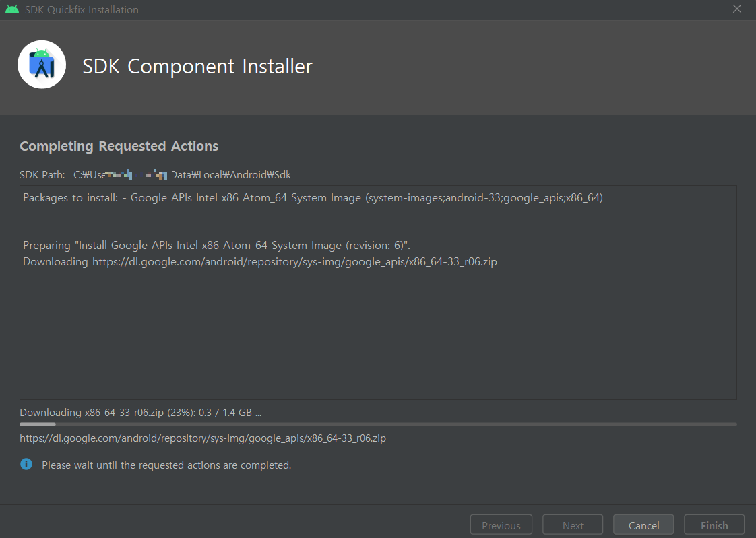Click 'Downloading x86_64-33_r06.zip (23%)' status text
The image size is (756, 538).
tap(140, 412)
